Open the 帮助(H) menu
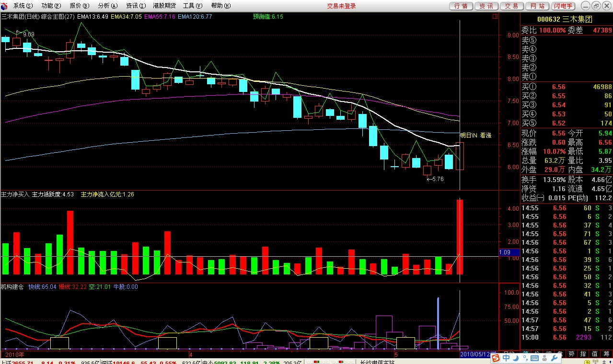 pos(221,6)
